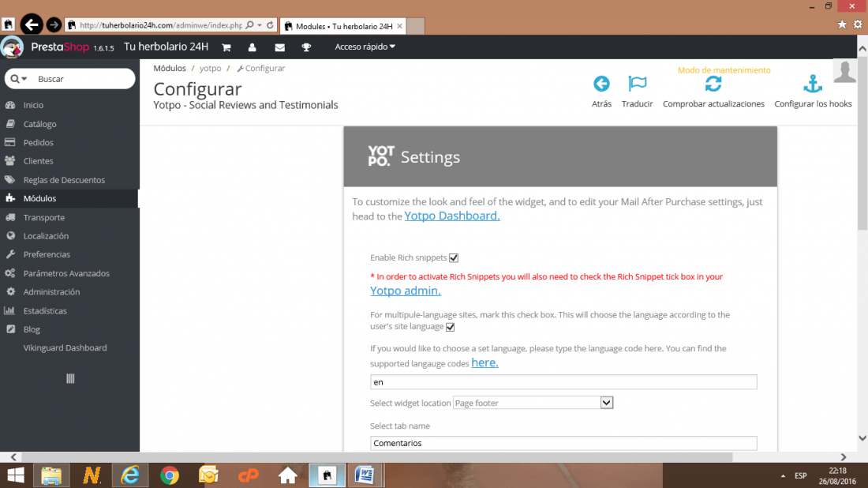
Task: Collapse the sidebar menu with the bars icon
Action: (70, 378)
